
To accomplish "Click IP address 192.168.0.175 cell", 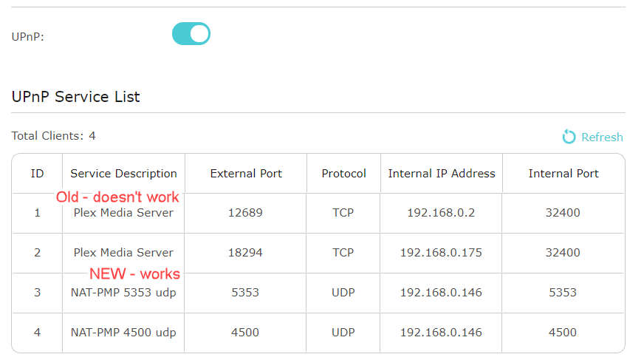I will pos(441,253).
